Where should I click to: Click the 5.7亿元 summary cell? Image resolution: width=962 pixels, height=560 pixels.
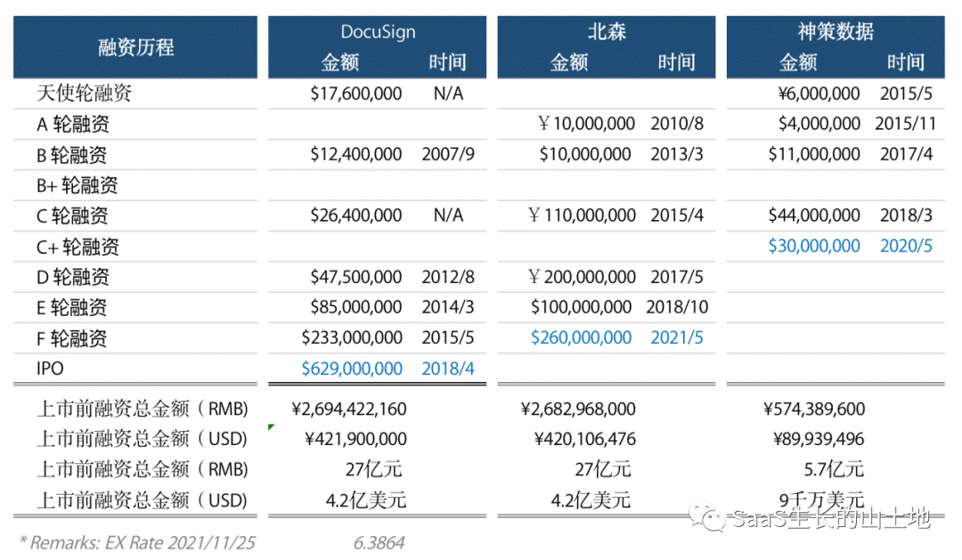pyautogui.click(x=833, y=469)
